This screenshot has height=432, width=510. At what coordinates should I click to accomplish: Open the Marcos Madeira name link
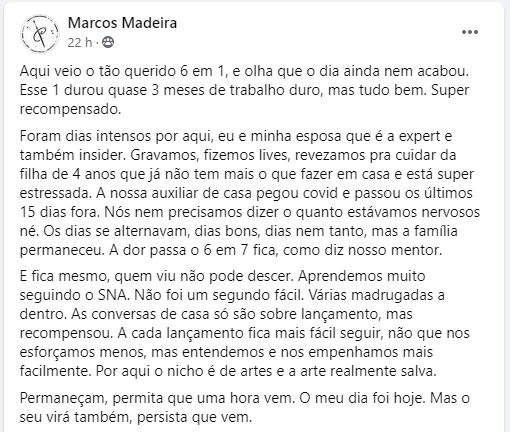coord(122,23)
